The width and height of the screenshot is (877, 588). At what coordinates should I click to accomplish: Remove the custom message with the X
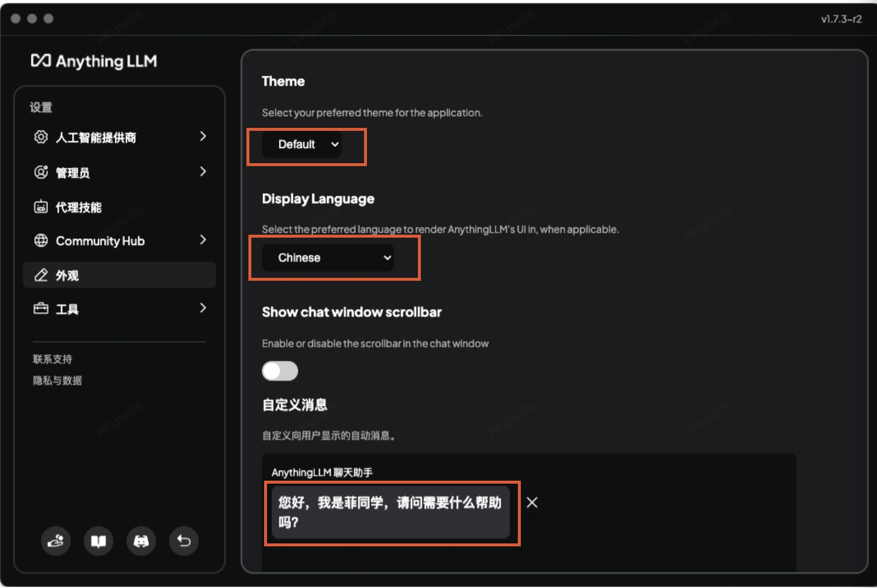(532, 503)
